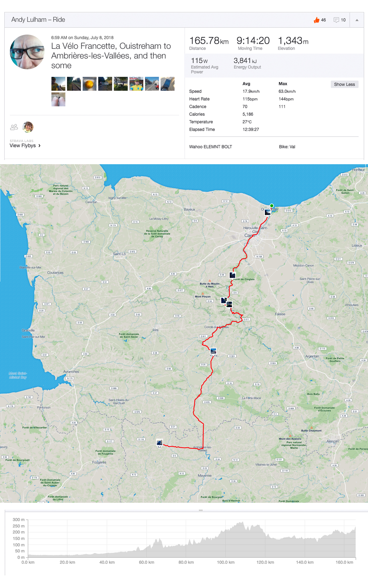
Task: Click the green start marker on map
Action: [272, 206]
